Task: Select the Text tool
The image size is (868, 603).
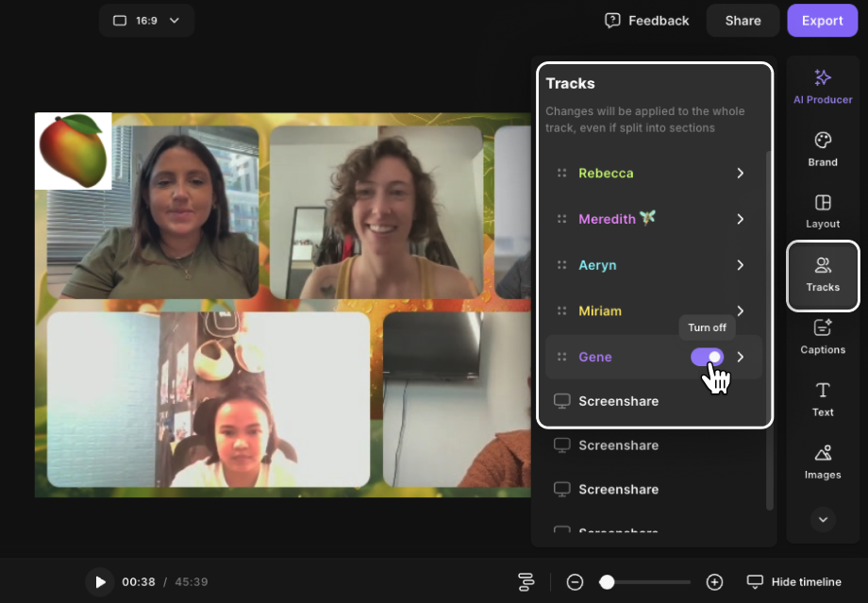Action: (x=823, y=399)
